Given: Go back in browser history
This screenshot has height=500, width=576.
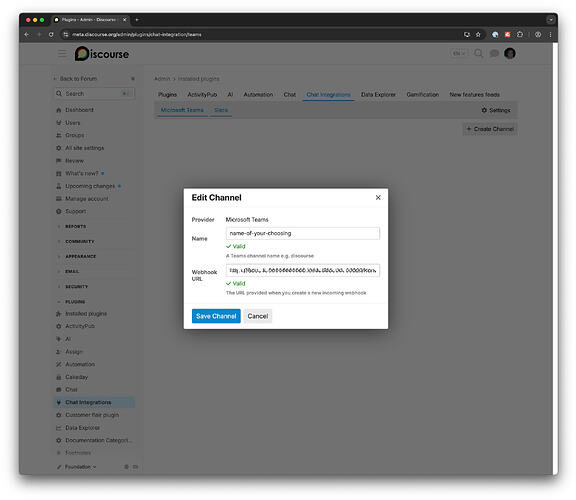Looking at the screenshot, I should tap(27, 35).
